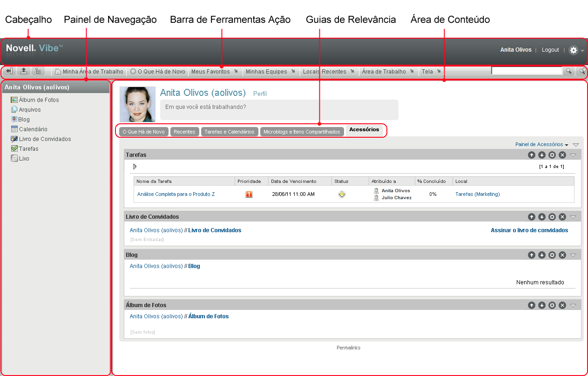Viewport: 588px width, 376px height.
Task: Click the gear settings icon in header
Action: point(574,50)
